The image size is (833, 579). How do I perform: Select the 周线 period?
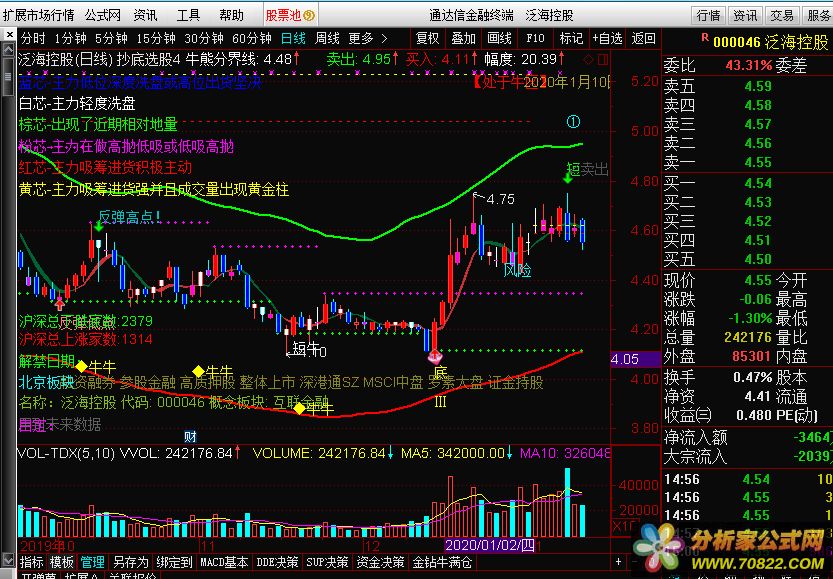pos(327,38)
